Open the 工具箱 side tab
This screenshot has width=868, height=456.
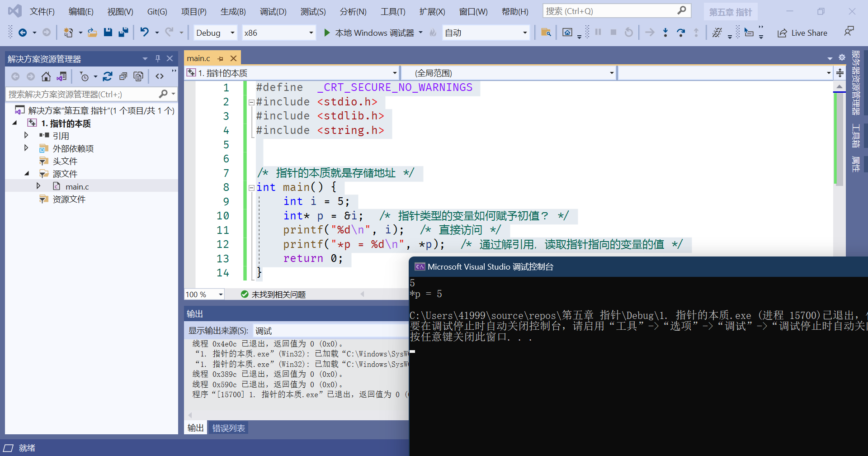(x=855, y=135)
